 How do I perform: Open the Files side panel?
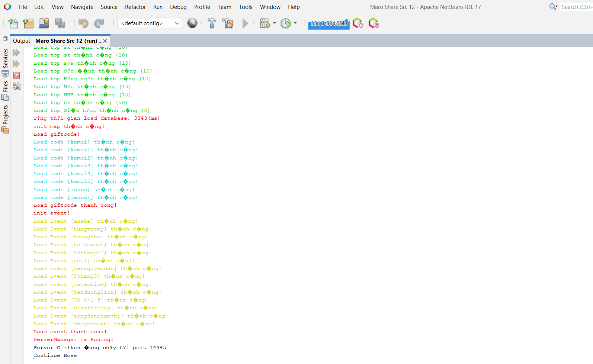5,91
